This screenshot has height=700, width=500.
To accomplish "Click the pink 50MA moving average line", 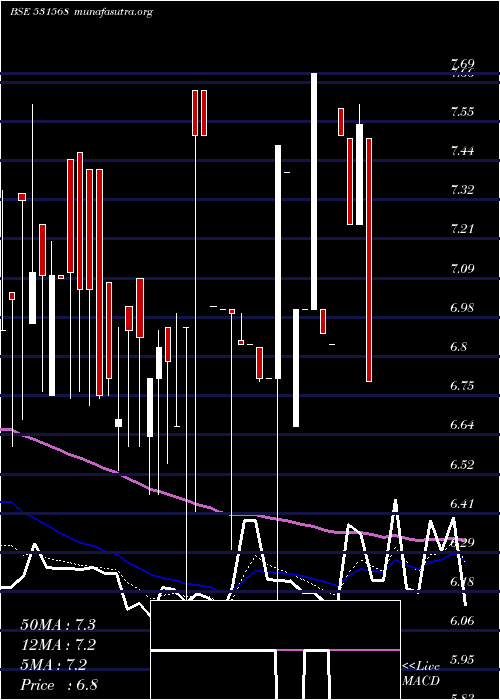I will point(232,514).
